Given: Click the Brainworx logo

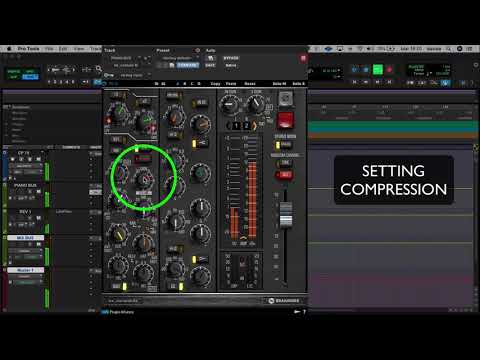Looking at the screenshot, I should [284, 301].
